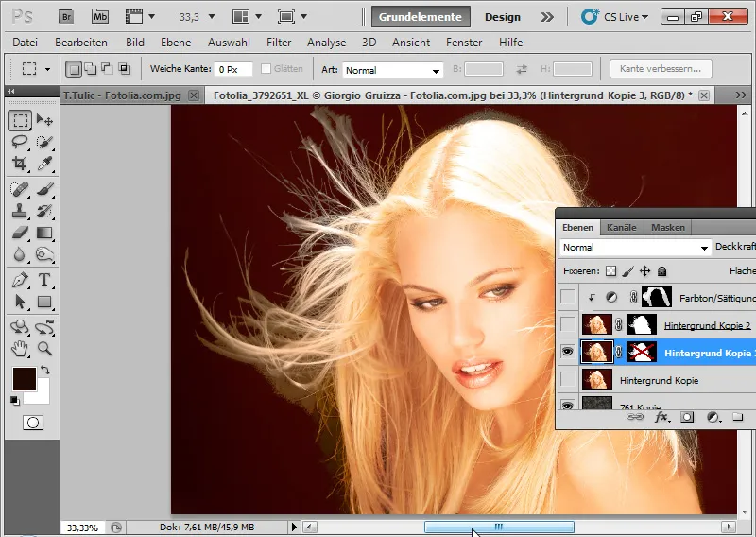Open the layer blend mode dropdown
The width and height of the screenshot is (756, 537).
pyautogui.click(x=635, y=248)
